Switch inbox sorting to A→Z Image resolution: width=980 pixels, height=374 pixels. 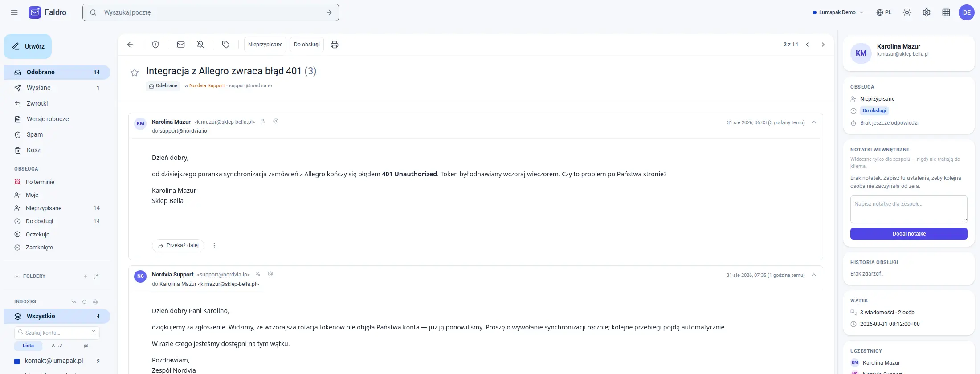pyautogui.click(x=57, y=346)
